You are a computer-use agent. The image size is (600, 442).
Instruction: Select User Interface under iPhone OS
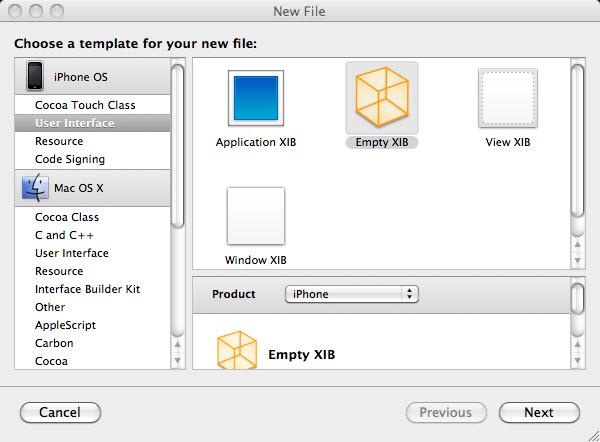(93, 123)
